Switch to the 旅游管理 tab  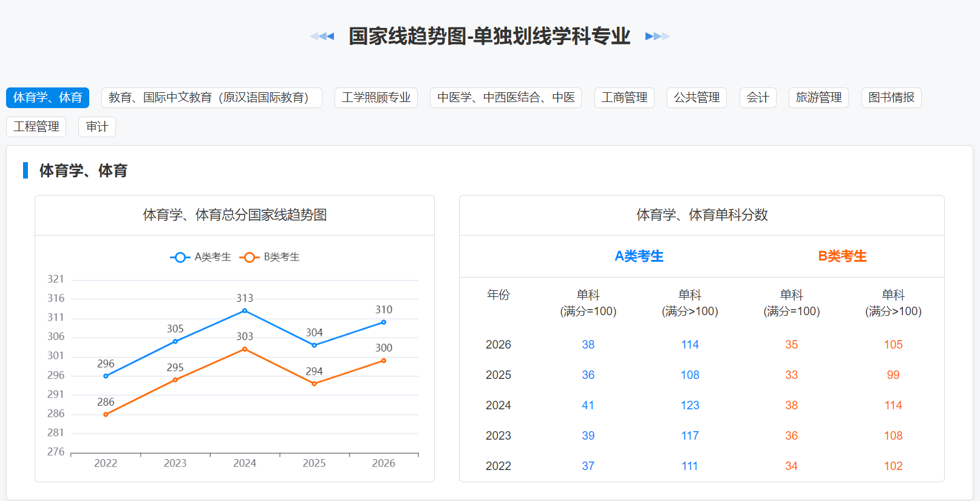coord(818,98)
